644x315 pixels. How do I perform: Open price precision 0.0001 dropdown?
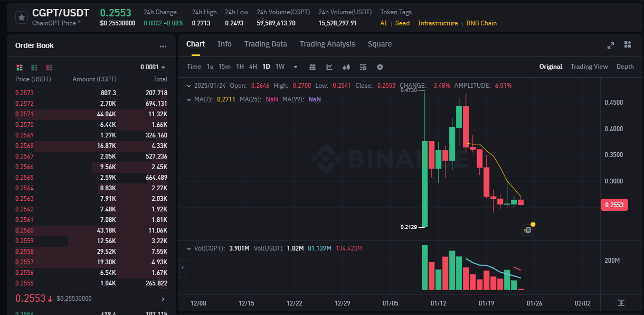pyautogui.click(x=153, y=67)
